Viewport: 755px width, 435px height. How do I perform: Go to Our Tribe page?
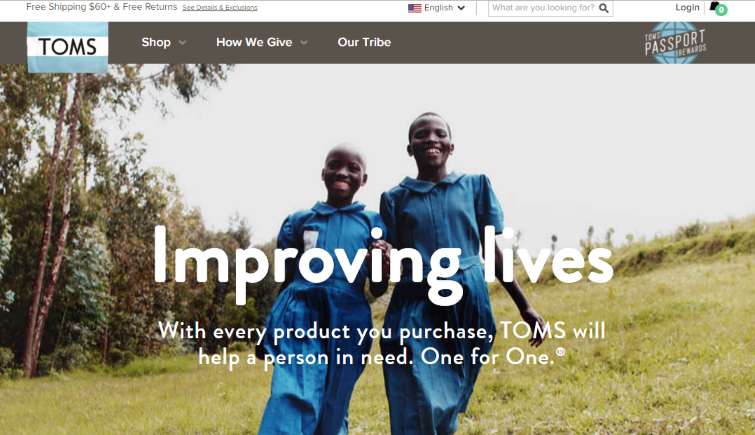click(x=364, y=42)
